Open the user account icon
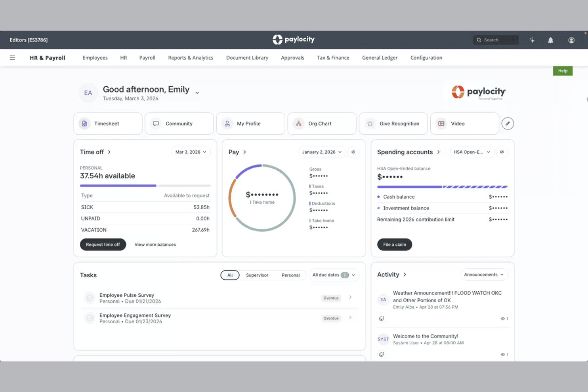 coord(571,40)
